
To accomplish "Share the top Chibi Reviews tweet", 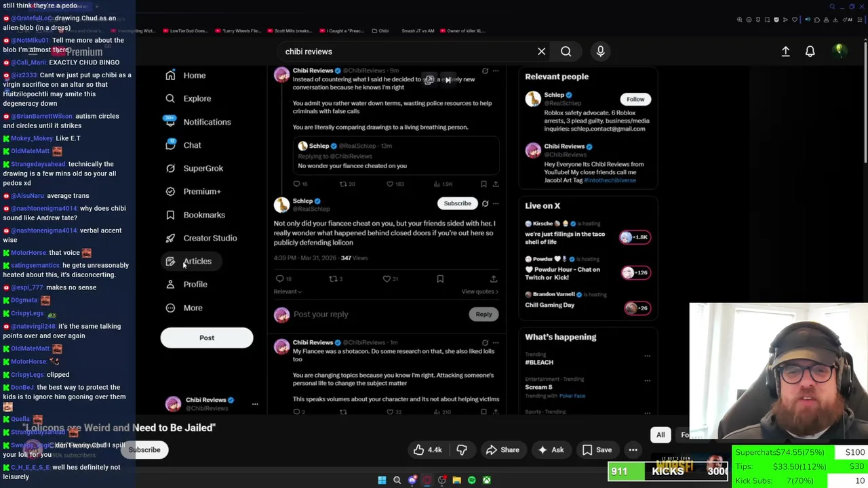I will tap(496, 184).
